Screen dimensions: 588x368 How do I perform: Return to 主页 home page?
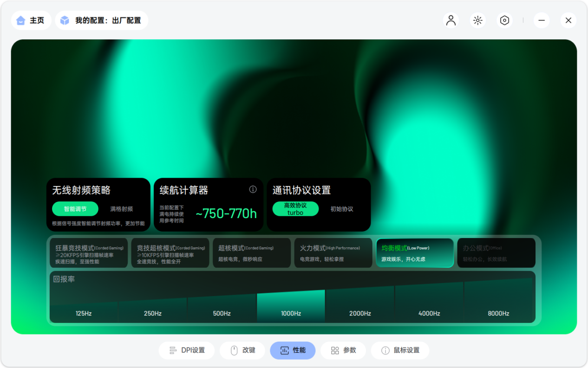(x=31, y=20)
